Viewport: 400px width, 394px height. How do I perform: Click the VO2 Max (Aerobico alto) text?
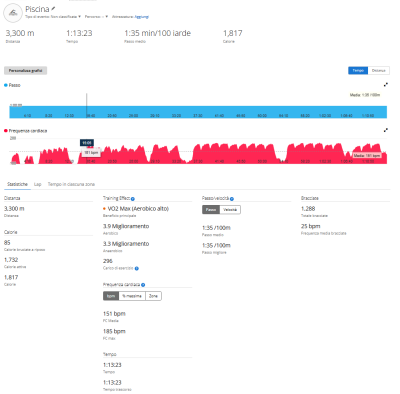[138, 209]
